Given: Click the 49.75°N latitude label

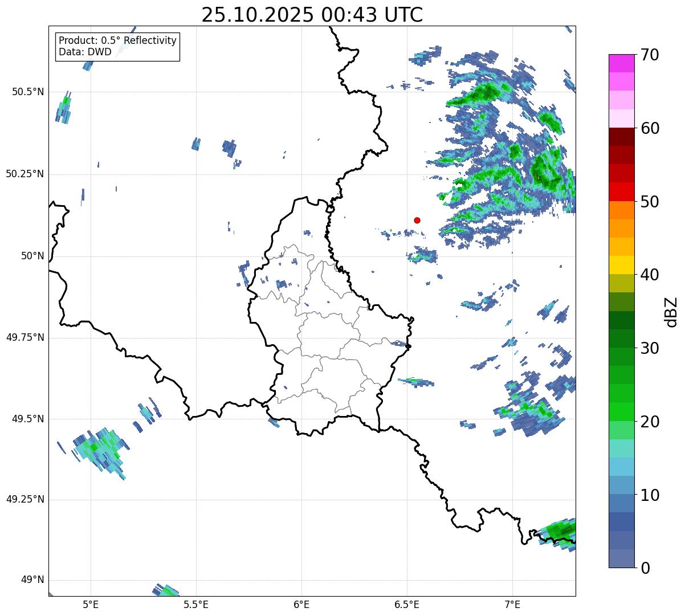Looking at the screenshot, I should point(25,337).
